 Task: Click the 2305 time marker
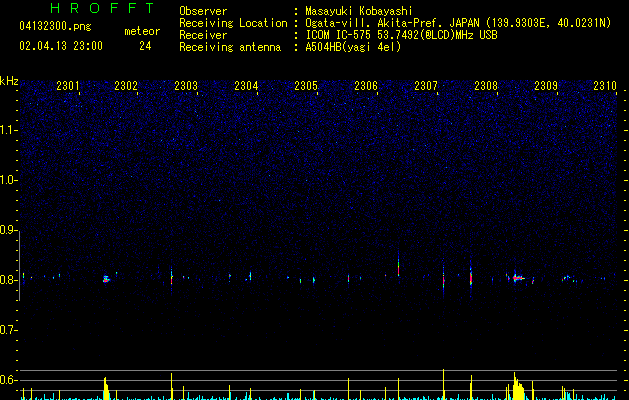point(306,85)
